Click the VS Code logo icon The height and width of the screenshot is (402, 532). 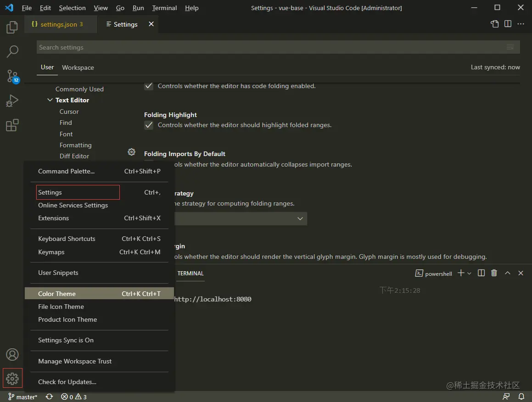9,7
